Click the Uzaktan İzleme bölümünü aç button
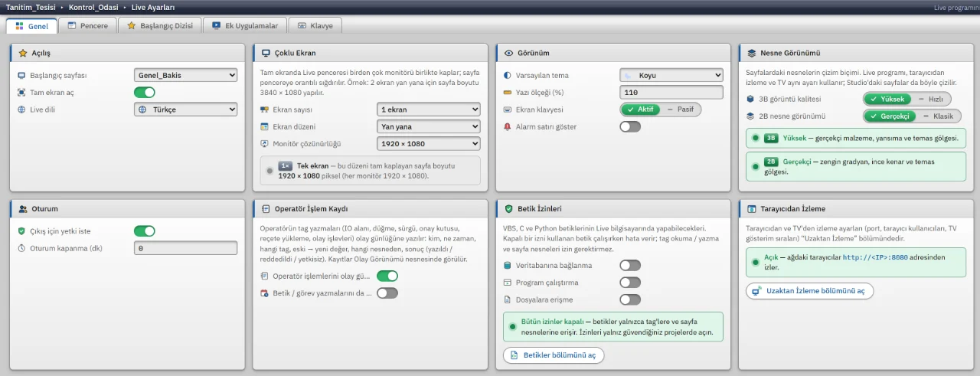The height and width of the screenshot is (376, 980). [809, 291]
